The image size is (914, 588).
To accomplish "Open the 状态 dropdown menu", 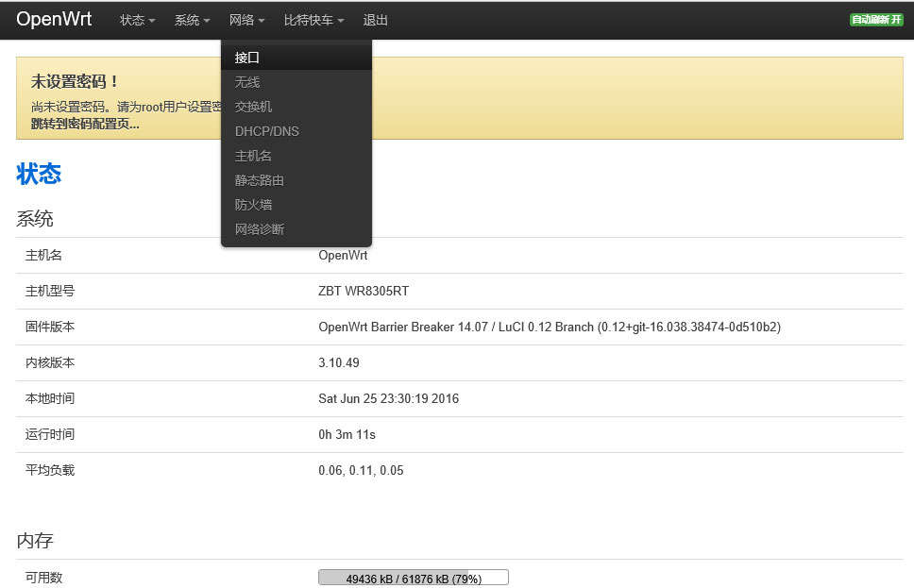I will [x=138, y=21].
